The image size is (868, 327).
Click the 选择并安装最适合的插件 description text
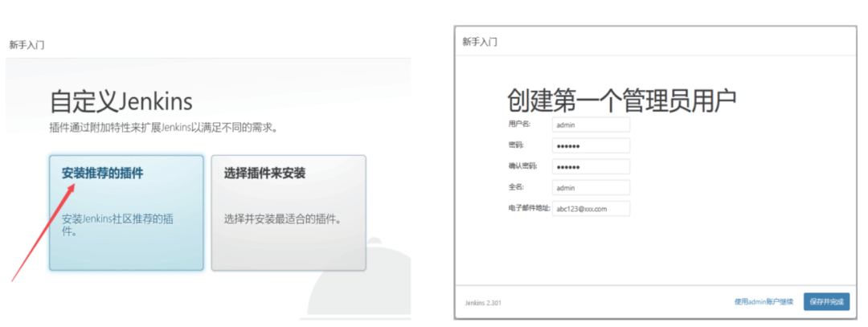[282, 219]
